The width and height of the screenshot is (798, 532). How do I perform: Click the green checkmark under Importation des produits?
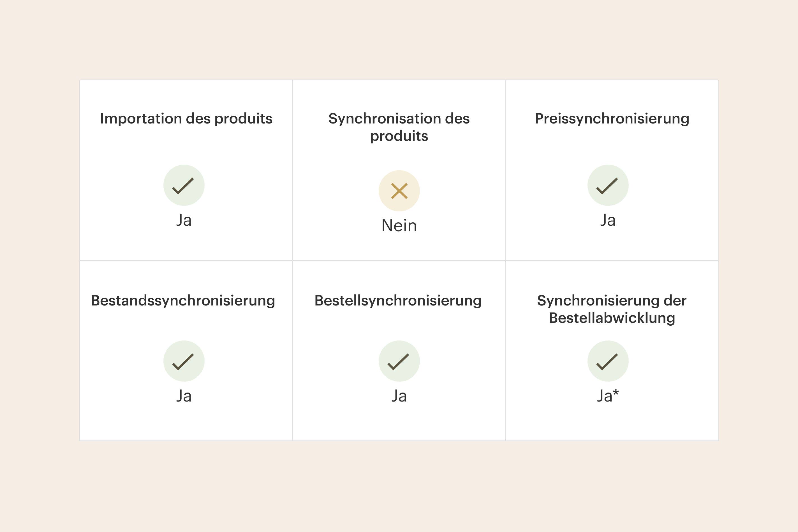(184, 185)
